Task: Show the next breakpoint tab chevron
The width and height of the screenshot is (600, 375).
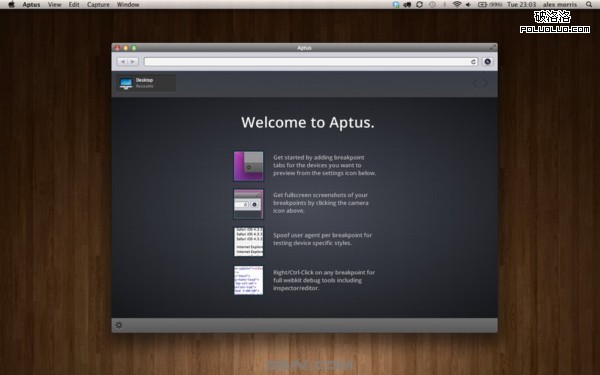Action: click(485, 83)
